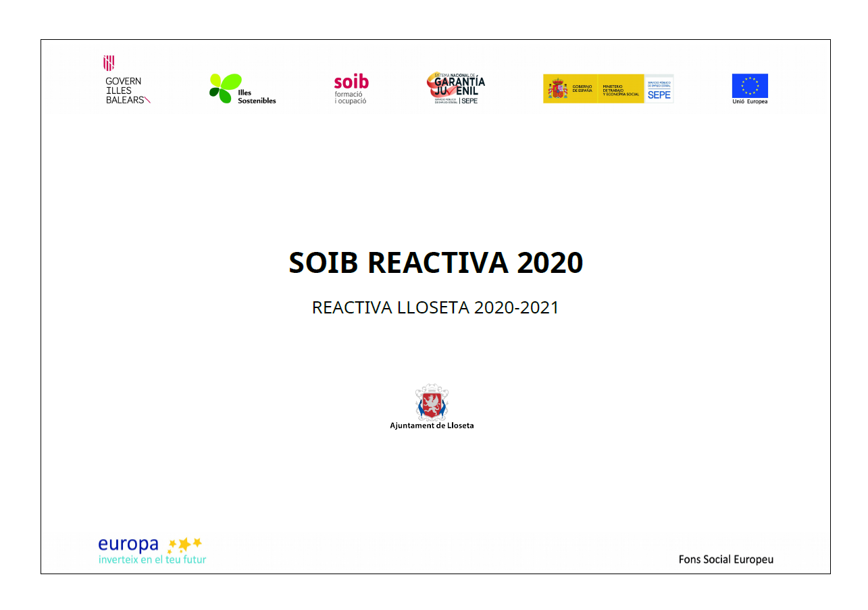Viewport: 868px width, 610px height.
Task: Select the REACTIVA LLOSETA 2020-2021 subtitle
Action: pos(436,307)
